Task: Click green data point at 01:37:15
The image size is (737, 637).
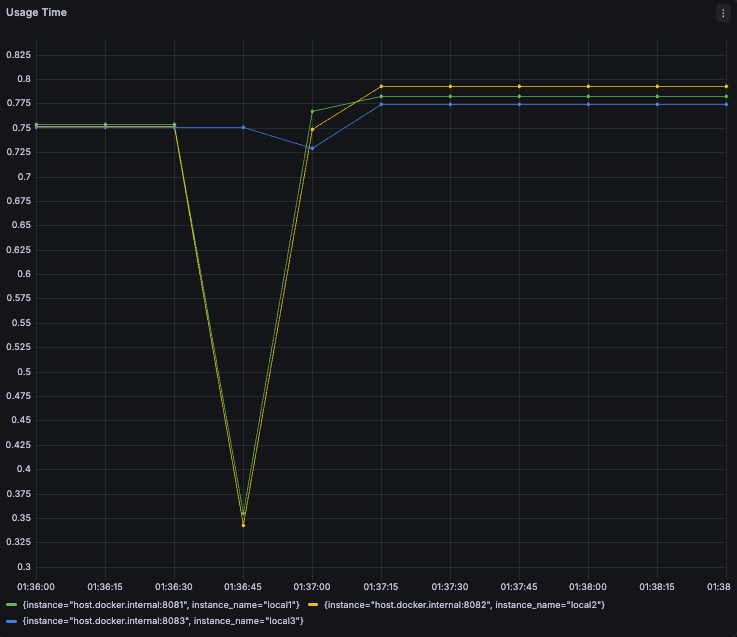Action: coord(381,96)
